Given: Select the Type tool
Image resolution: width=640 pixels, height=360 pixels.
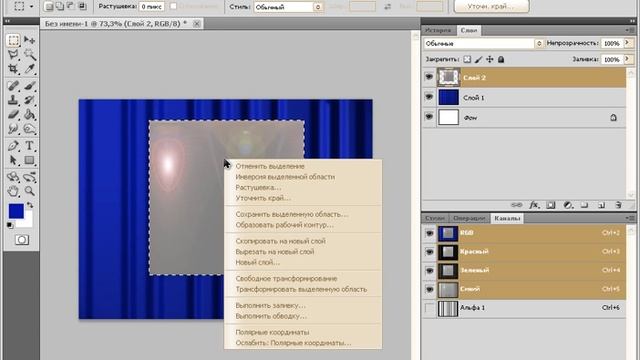Looking at the screenshot, I should pyautogui.click(x=29, y=146).
